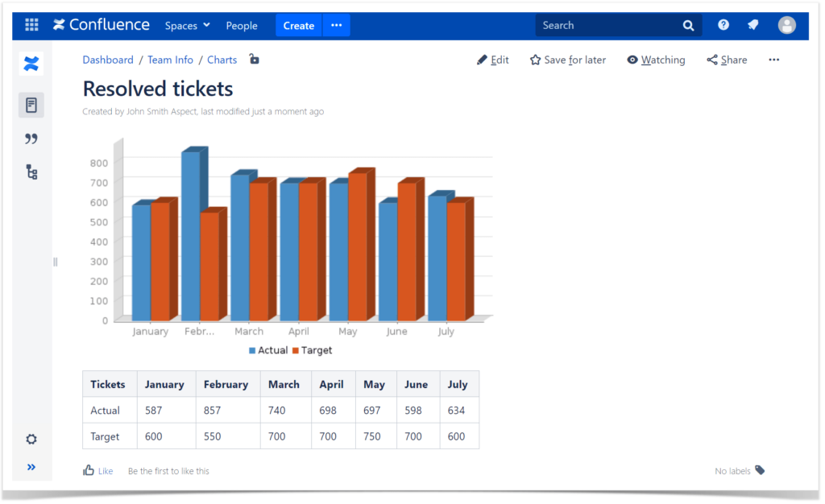Click inside the Search field
This screenshot has width=825, height=504.
coord(612,25)
